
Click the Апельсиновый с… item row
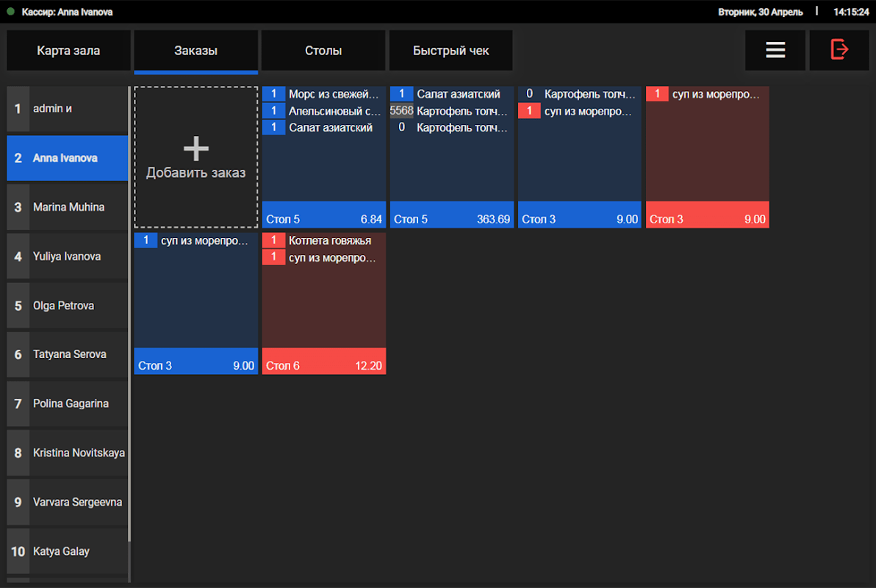pyautogui.click(x=324, y=111)
